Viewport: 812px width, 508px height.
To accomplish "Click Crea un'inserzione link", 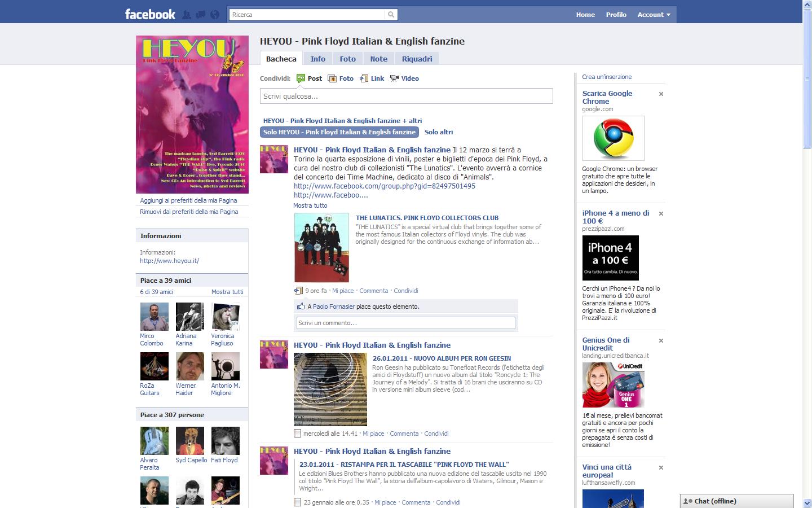I will [x=607, y=77].
